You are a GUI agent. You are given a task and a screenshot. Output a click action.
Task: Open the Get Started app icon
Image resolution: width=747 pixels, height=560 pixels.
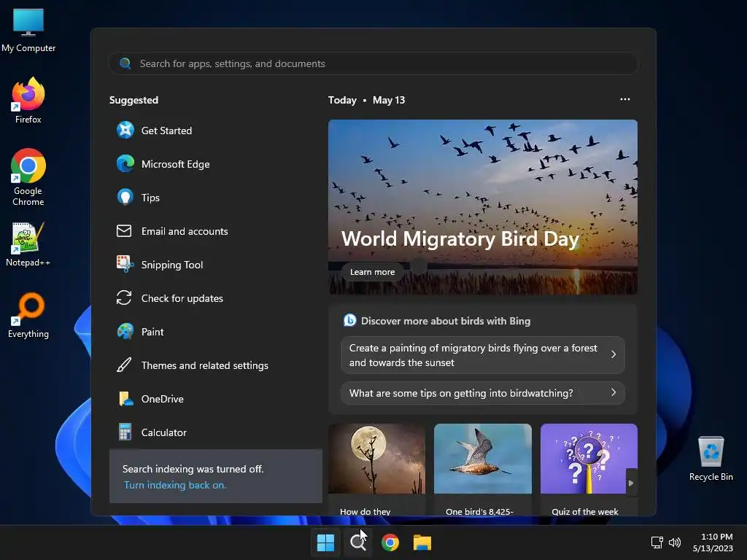pos(125,130)
